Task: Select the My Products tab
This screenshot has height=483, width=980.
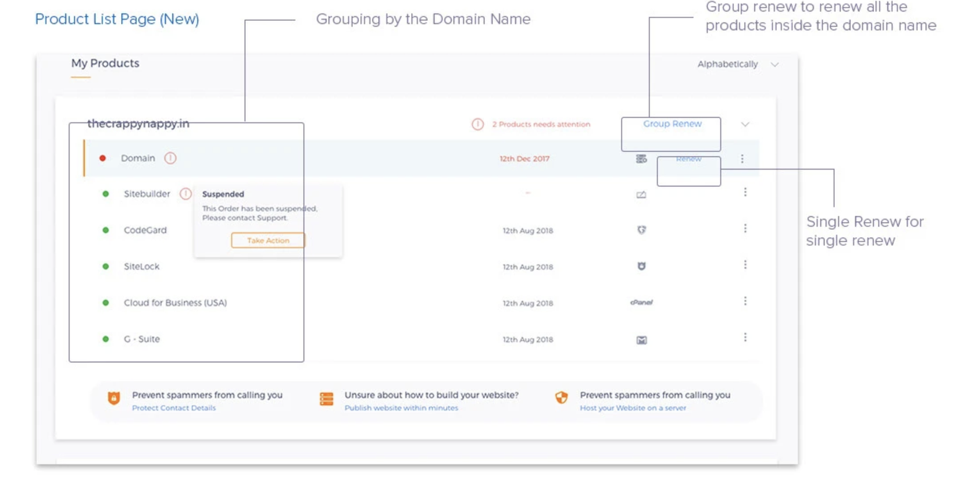Action: point(105,63)
